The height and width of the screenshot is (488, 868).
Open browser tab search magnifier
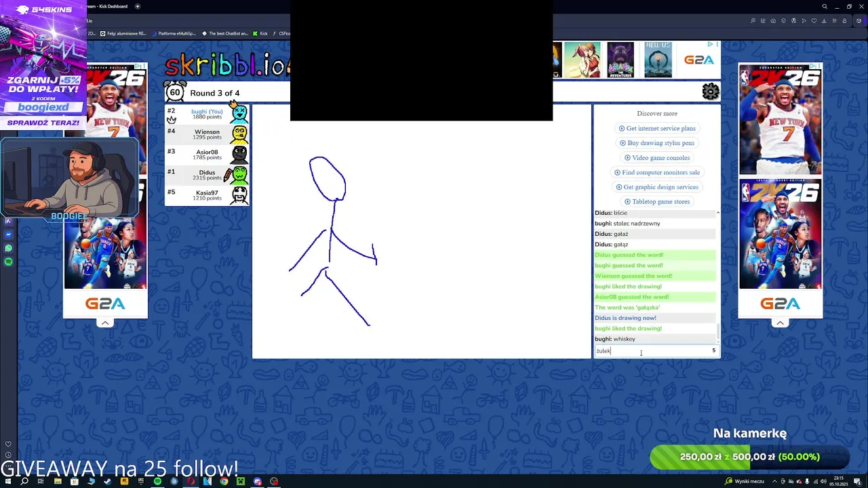[x=825, y=6]
